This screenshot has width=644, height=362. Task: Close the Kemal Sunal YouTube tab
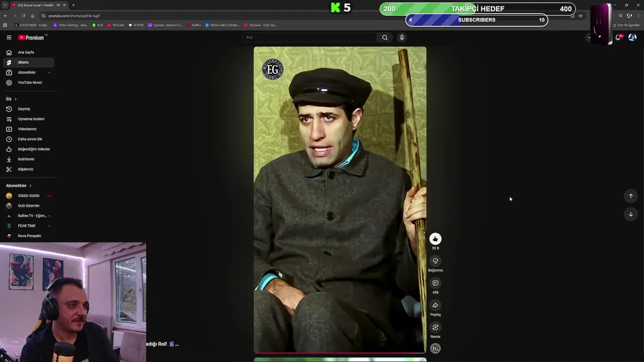coord(64,5)
